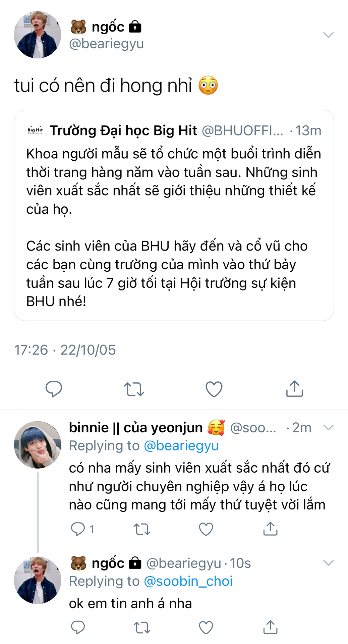The image size is (348, 644).
Task: Like the "ok em tin anh á nha" tweet
Action: [x=206, y=627]
